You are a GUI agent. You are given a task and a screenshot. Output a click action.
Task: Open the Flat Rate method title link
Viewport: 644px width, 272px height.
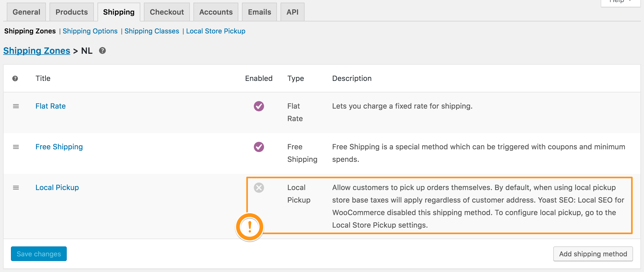(51, 106)
